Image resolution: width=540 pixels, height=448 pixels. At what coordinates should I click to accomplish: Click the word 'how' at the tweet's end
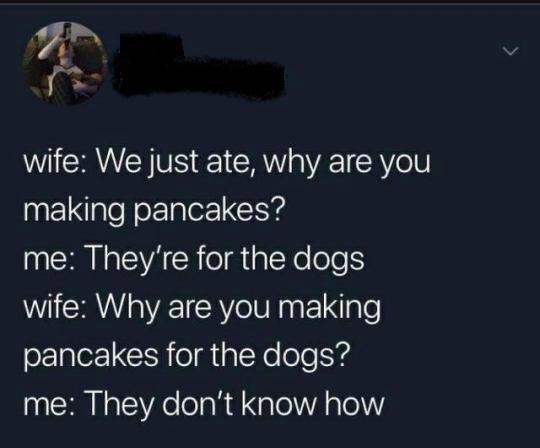[x=350, y=404]
